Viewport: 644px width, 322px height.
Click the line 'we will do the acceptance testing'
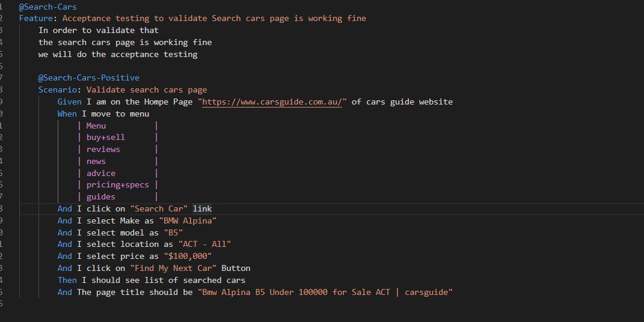118,54
